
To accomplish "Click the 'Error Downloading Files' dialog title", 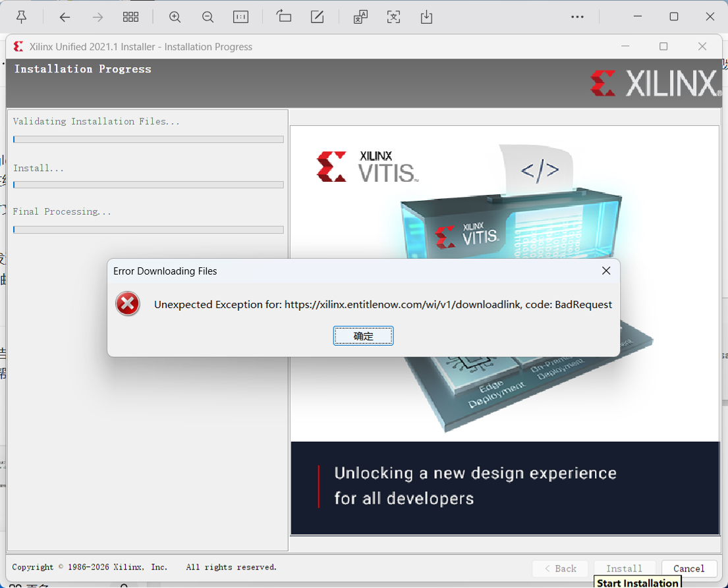I will pyautogui.click(x=165, y=271).
